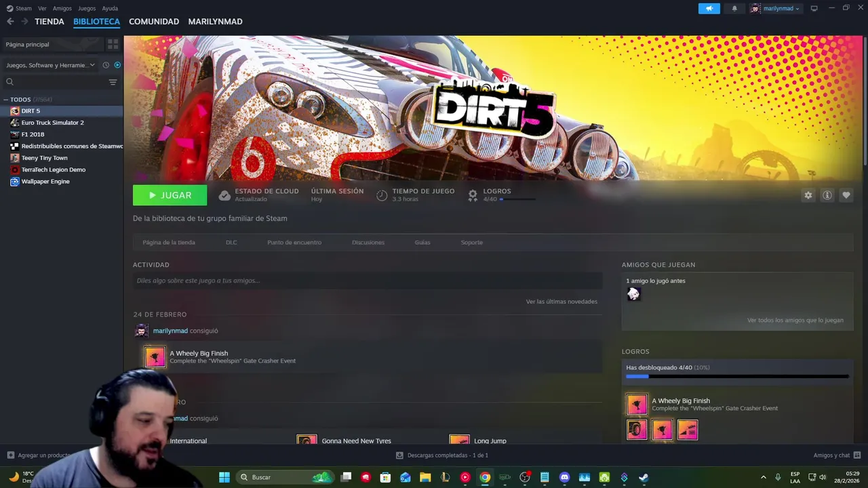Viewport: 868px width, 488px height.
Task: Add DIRT 5 to favorites heart icon
Action: pos(846,195)
